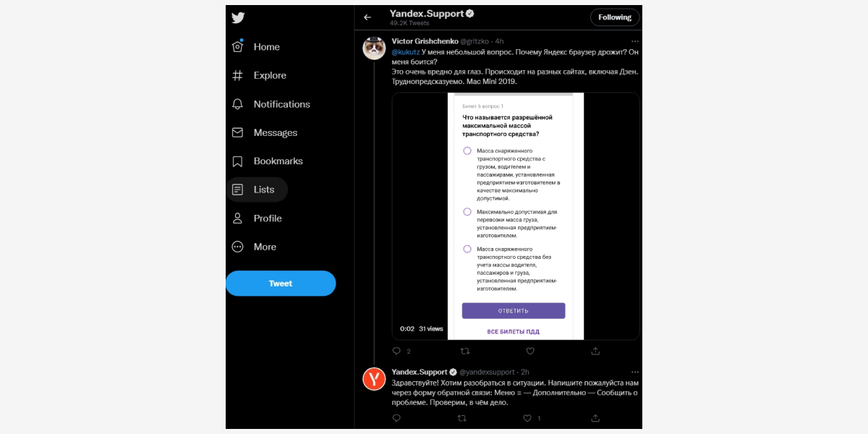The image size is (868, 434).
Task: Click the Following button
Action: pos(615,17)
